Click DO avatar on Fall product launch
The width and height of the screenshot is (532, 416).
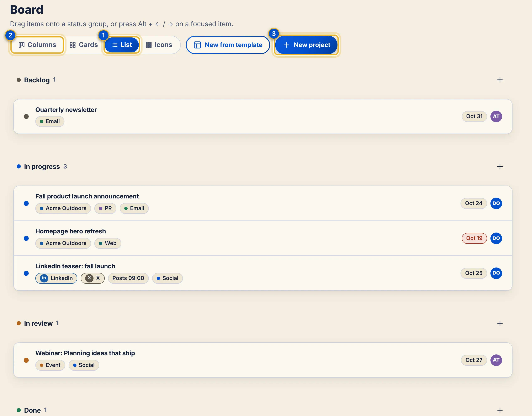tap(496, 203)
